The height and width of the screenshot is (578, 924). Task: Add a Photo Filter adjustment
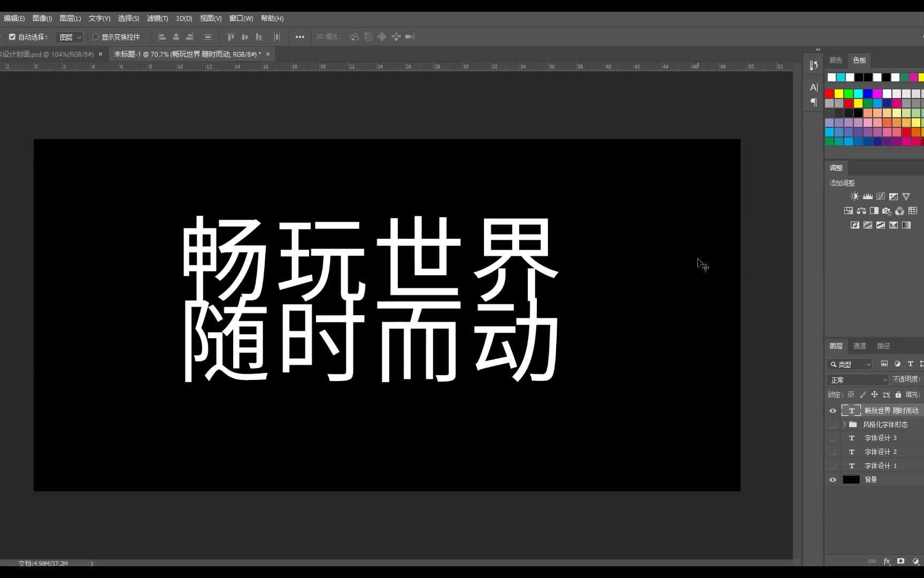point(887,210)
